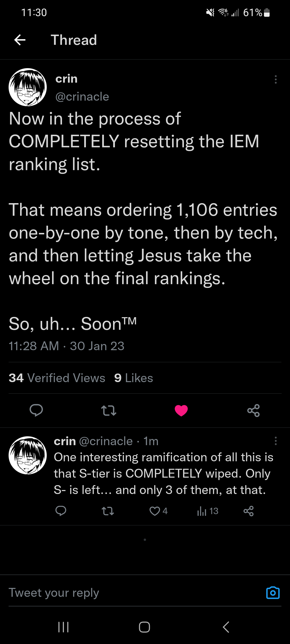
Task: Share the main tweet
Action: tap(253, 411)
